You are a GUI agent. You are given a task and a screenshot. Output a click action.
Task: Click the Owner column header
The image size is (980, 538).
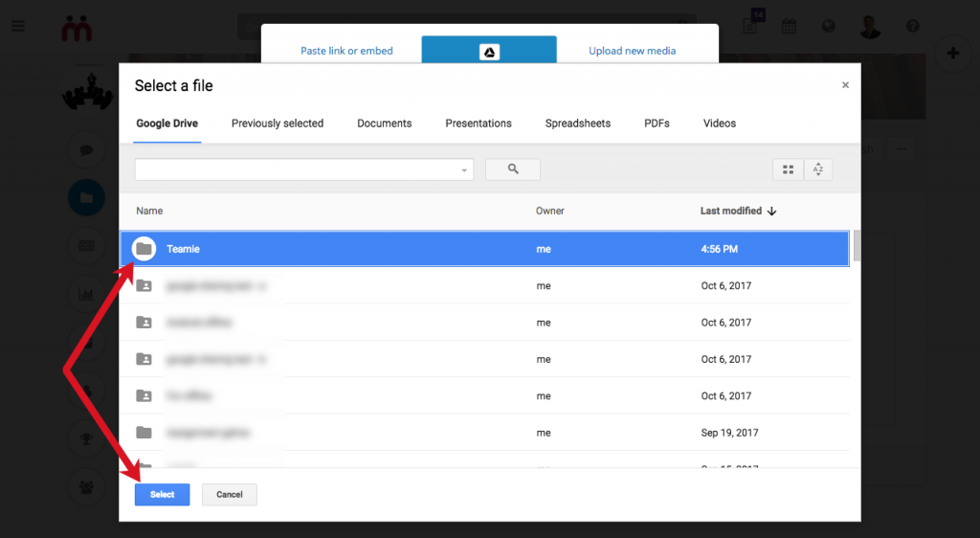point(550,212)
